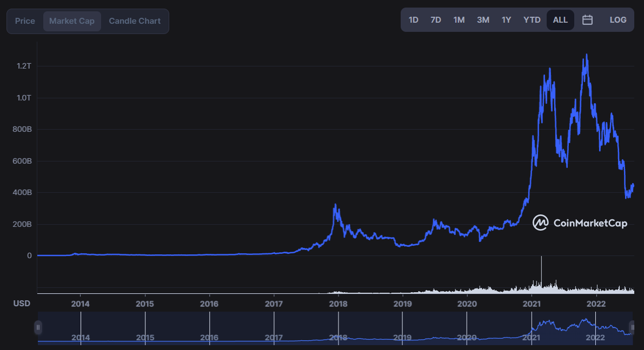Grab the left range selector handle
Viewport: 644px width, 350px height.
pyautogui.click(x=38, y=327)
